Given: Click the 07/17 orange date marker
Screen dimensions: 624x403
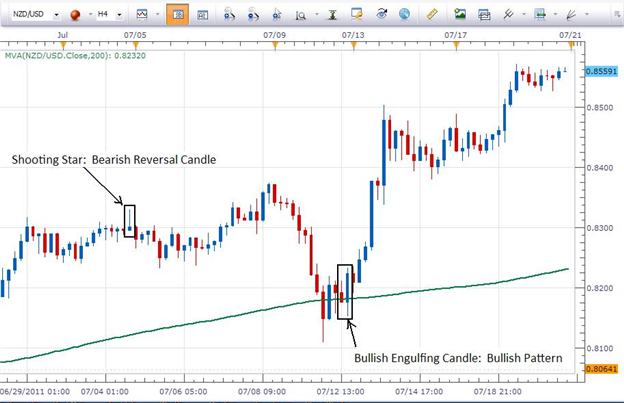Looking at the screenshot, I should click(x=456, y=45).
